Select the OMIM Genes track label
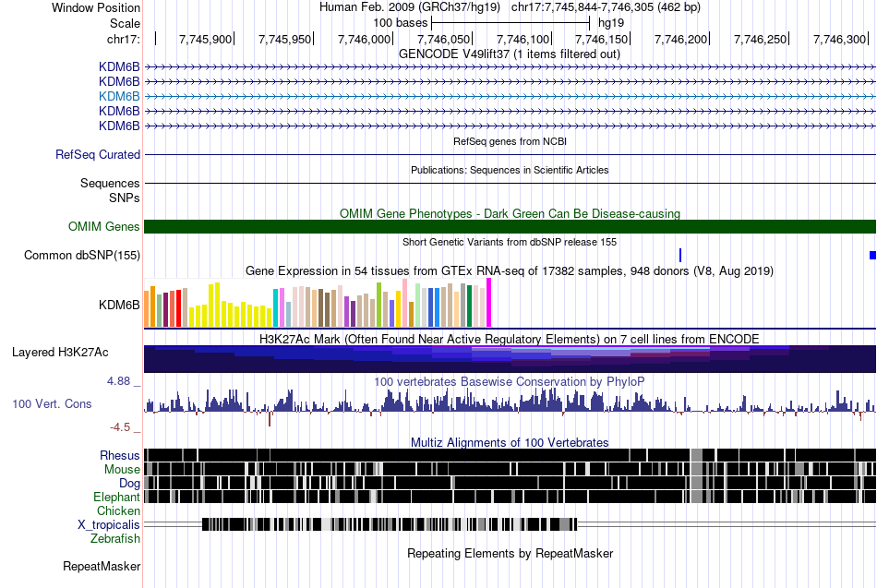The height and width of the screenshot is (588, 877). point(104,226)
